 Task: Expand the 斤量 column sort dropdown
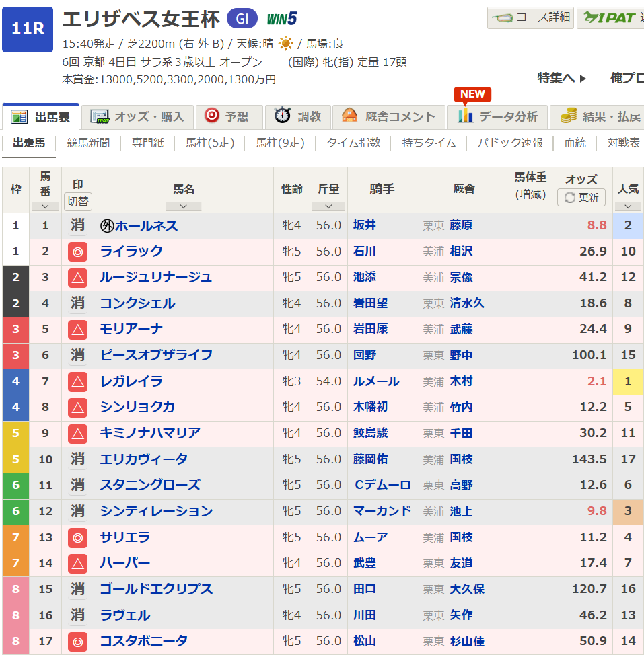coord(328,206)
